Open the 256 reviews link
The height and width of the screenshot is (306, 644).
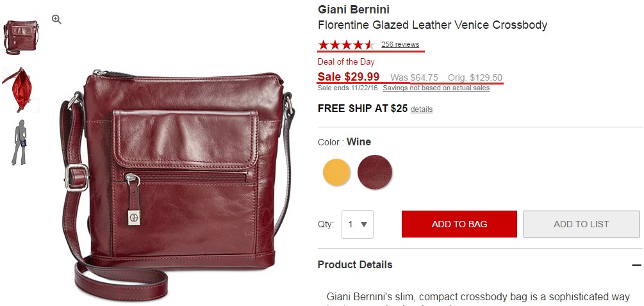(x=400, y=45)
